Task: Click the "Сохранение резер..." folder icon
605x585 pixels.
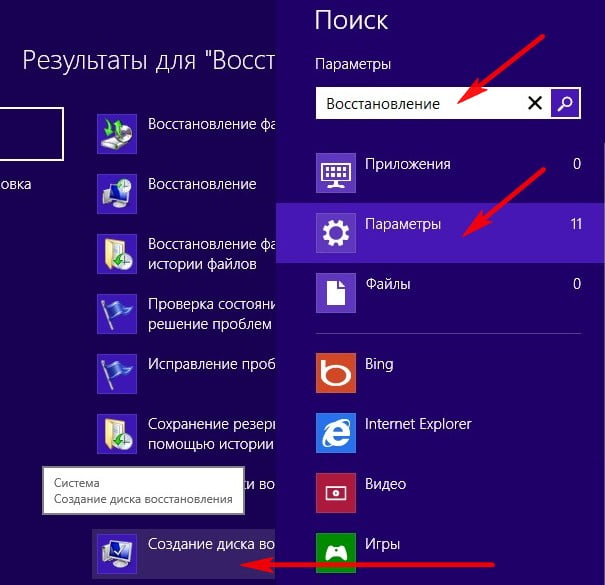Action: click(x=116, y=433)
